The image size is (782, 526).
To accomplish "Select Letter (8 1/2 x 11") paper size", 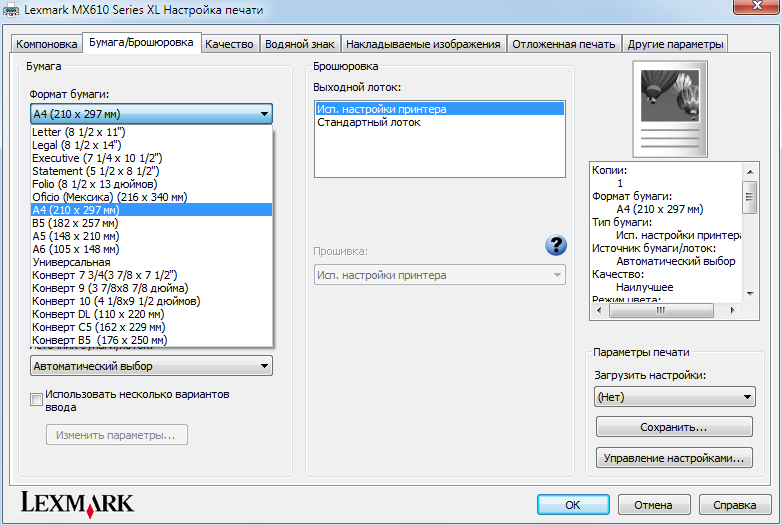I will click(152, 132).
